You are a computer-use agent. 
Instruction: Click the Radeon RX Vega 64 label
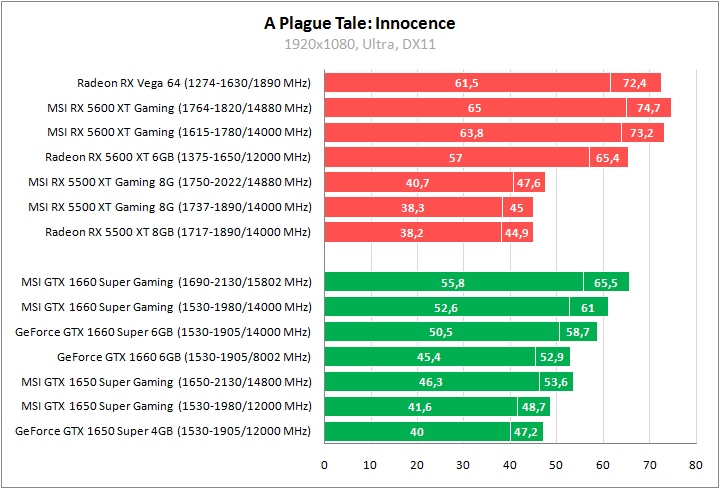coord(194,83)
